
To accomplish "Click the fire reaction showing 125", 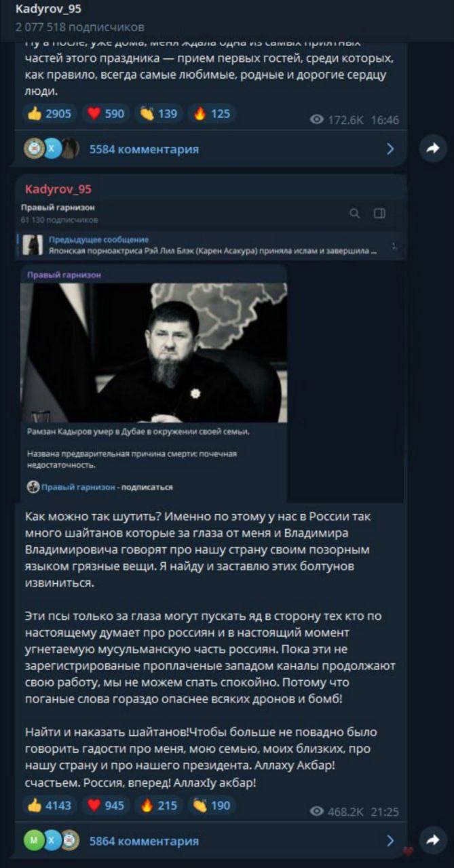I will tap(212, 113).
